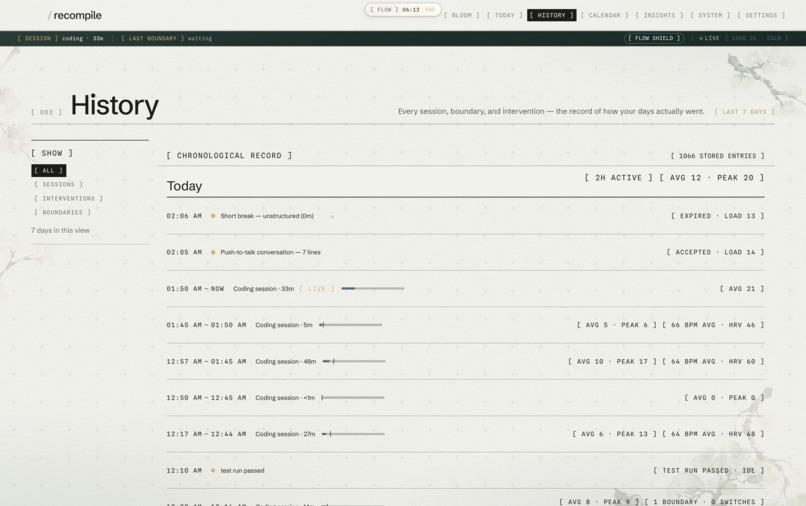Click the 1066 STORED ENTRIES label
The width and height of the screenshot is (806, 506).
pos(718,156)
